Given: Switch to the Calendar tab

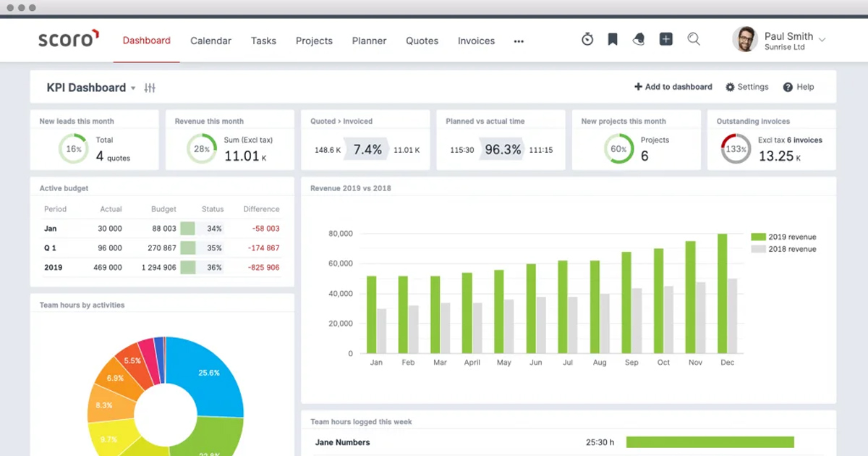Looking at the screenshot, I should pyautogui.click(x=210, y=41).
